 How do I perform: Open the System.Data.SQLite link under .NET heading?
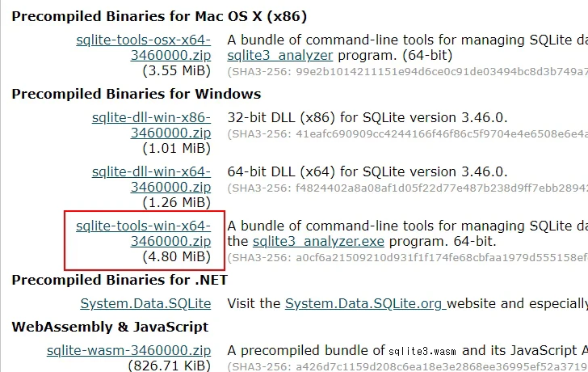145,303
